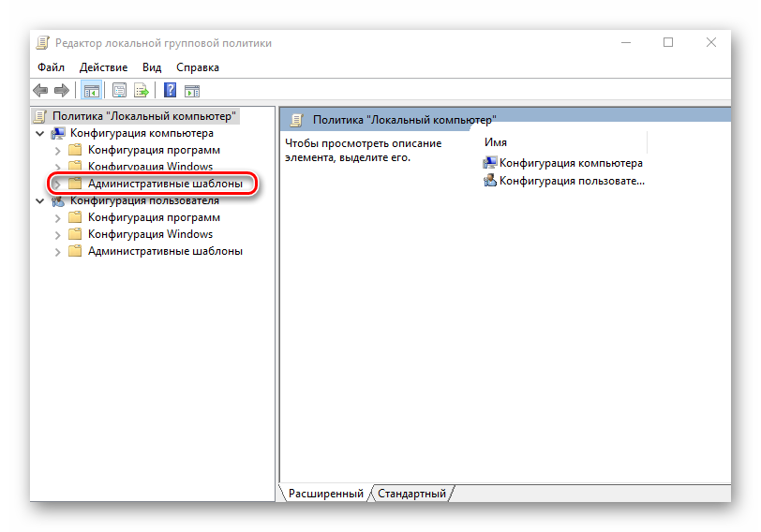The height and width of the screenshot is (532, 761).
Task: Expand highlighted Административные шаблоны under computer configuration
Action: [57, 185]
